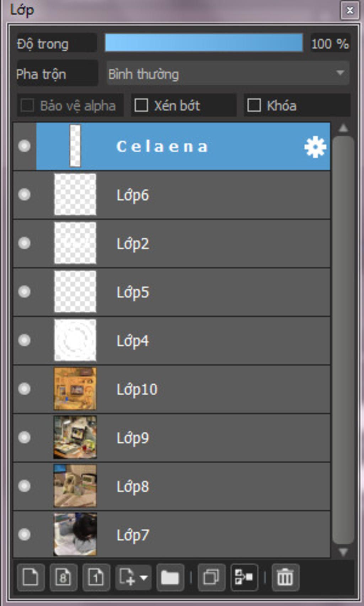Create a new layer folder
364x606 pixels.
click(x=170, y=576)
